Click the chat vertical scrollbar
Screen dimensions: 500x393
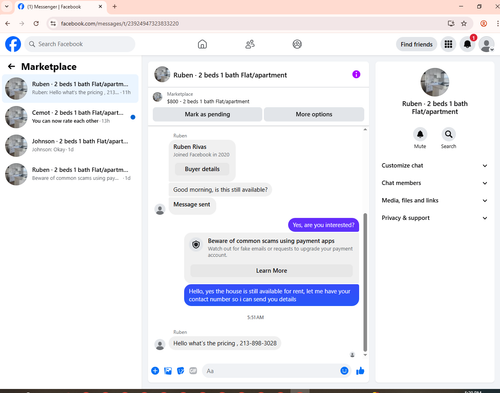pos(365,282)
